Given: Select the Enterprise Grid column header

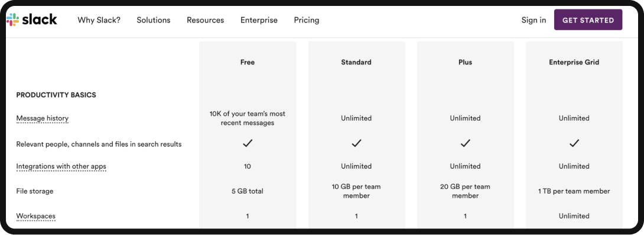Looking at the screenshot, I should pyautogui.click(x=574, y=63).
